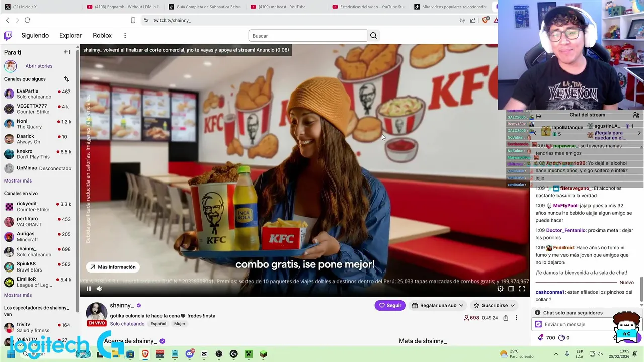
Task: Click the Solo chateando category link
Action: (x=127, y=324)
